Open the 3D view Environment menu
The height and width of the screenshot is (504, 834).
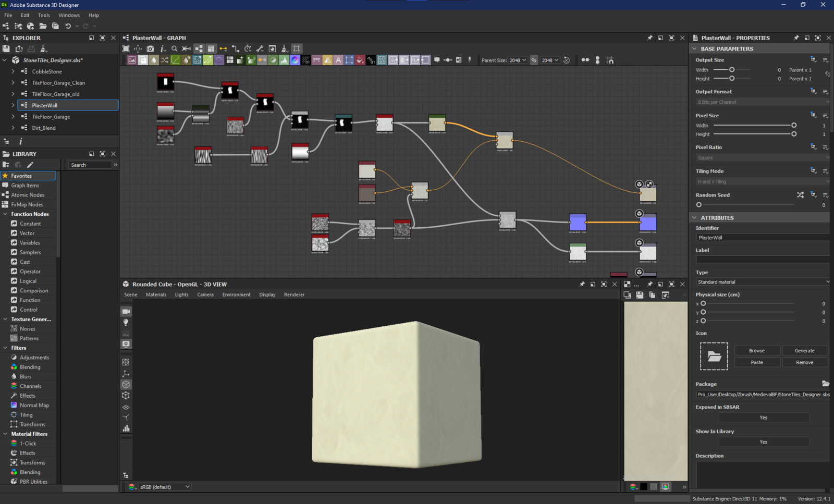(x=236, y=294)
